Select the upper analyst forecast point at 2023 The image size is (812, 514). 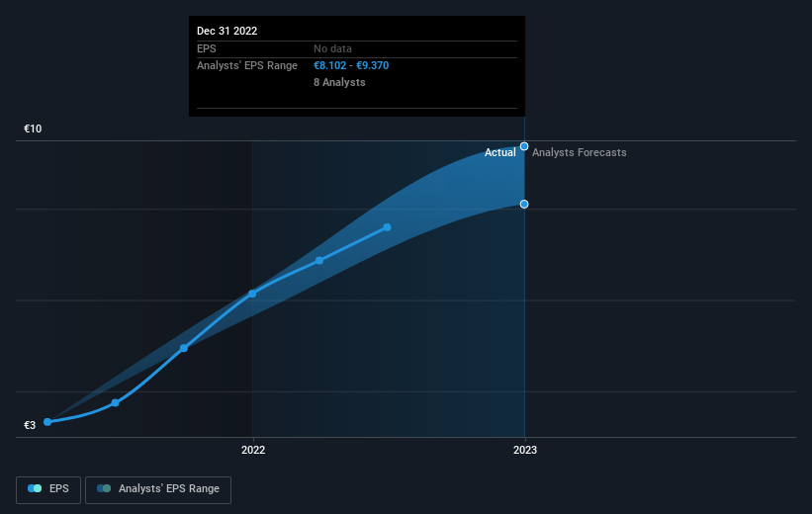pos(524,146)
